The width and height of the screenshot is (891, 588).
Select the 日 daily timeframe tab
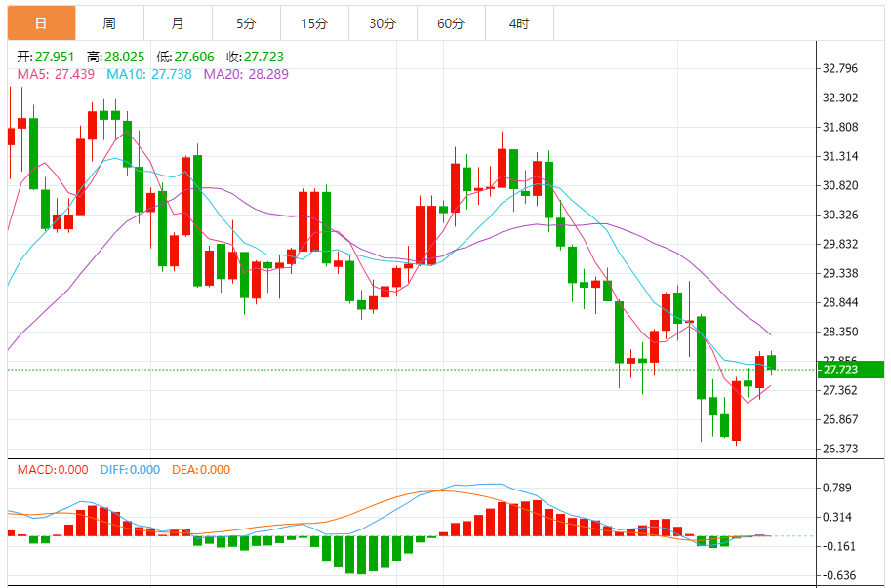point(41,23)
